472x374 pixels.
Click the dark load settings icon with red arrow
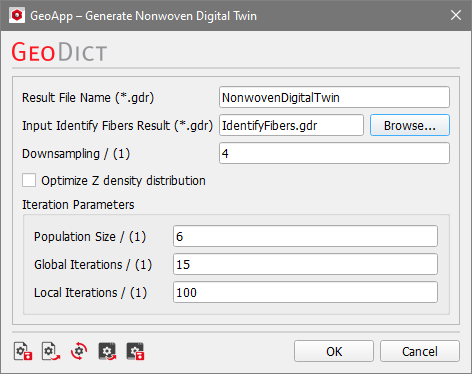[x=107, y=351]
